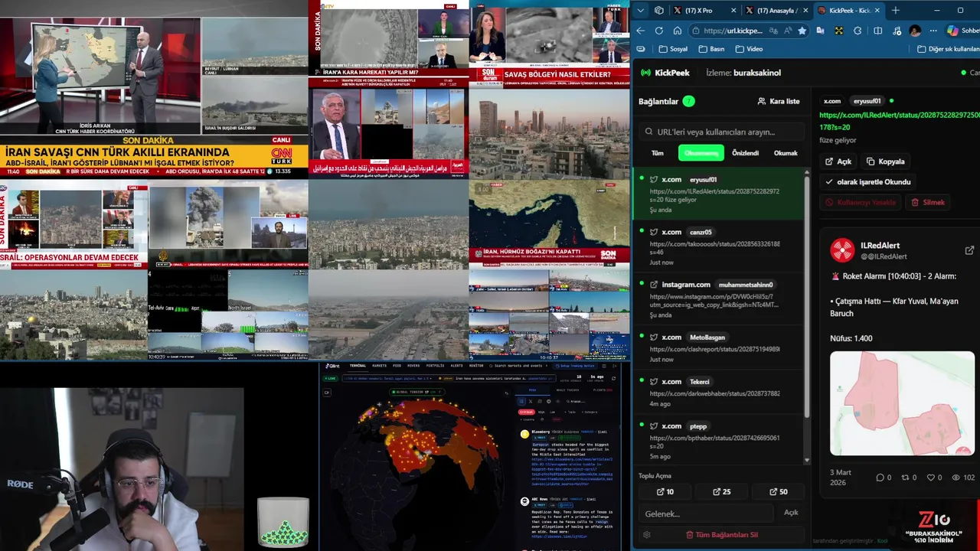Open the Copilot Sohbet button

pyautogui.click(x=963, y=31)
